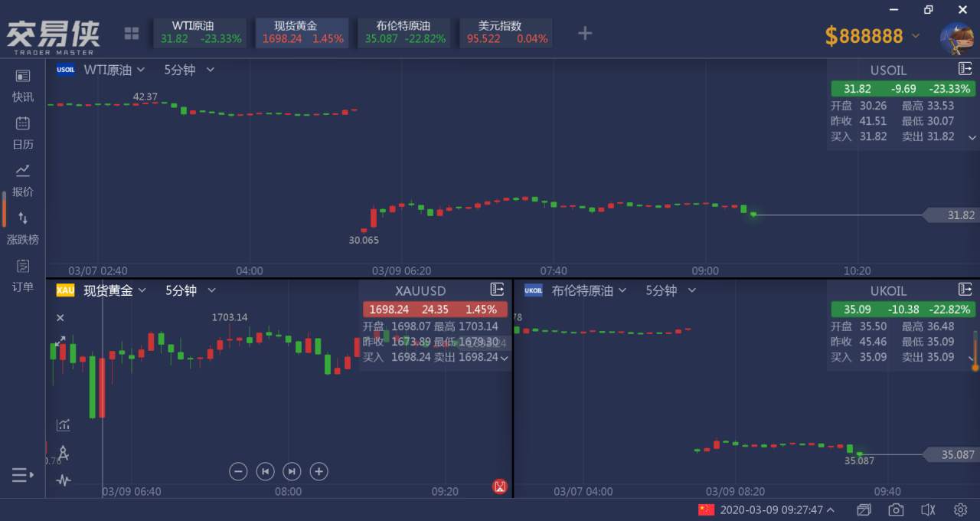Click the orange scroll handle in UKOIL panel

coord(975,367)
